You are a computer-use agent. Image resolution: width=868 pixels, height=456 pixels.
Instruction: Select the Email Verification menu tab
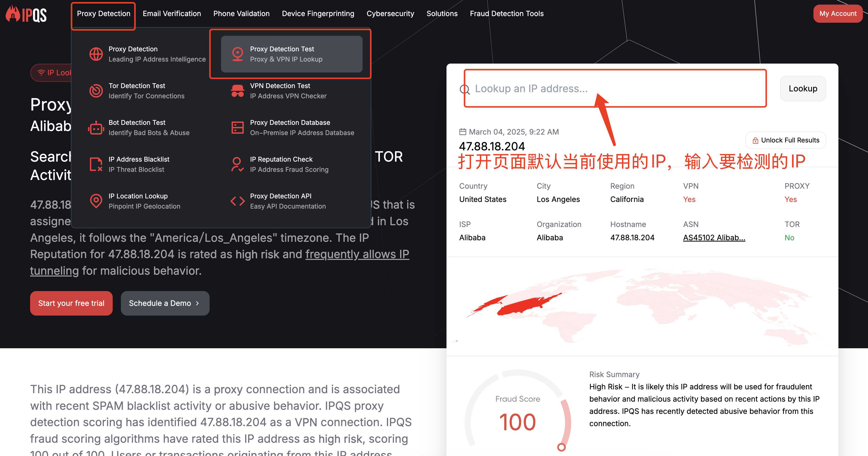[171, 13]
